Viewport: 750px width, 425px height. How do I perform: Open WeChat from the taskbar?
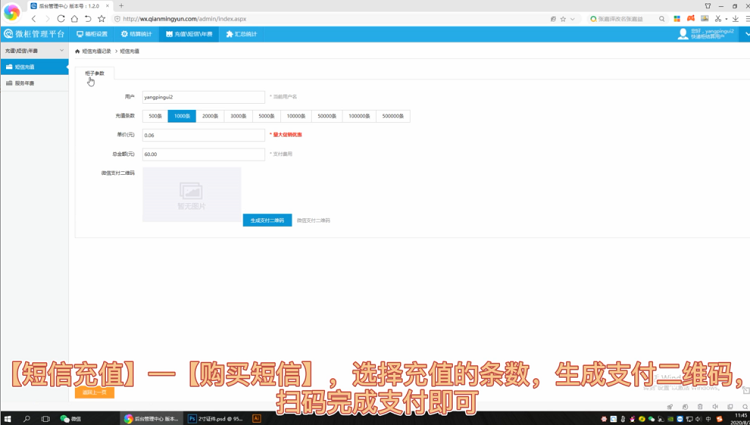[x=71, y=419]
